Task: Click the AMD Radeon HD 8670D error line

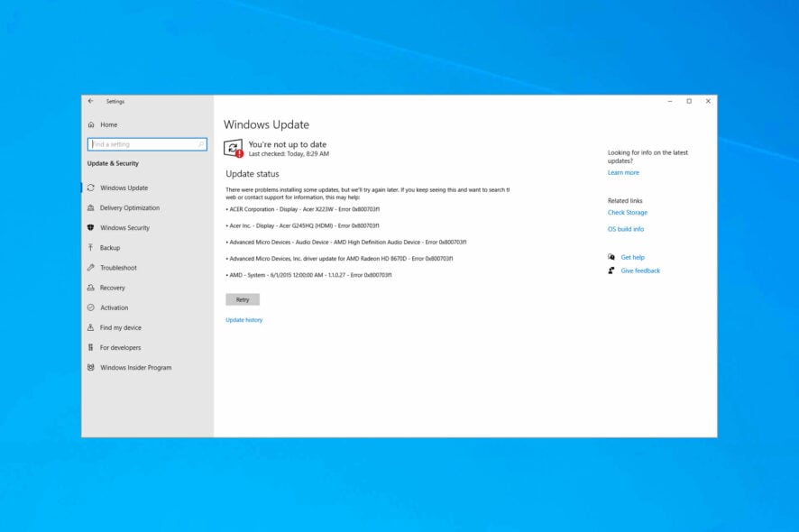Action: 339,259
